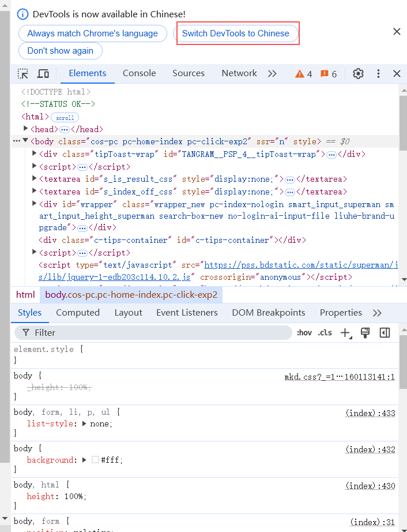Click Switch DevTools to Chinese button

click(x=236, y=33)
